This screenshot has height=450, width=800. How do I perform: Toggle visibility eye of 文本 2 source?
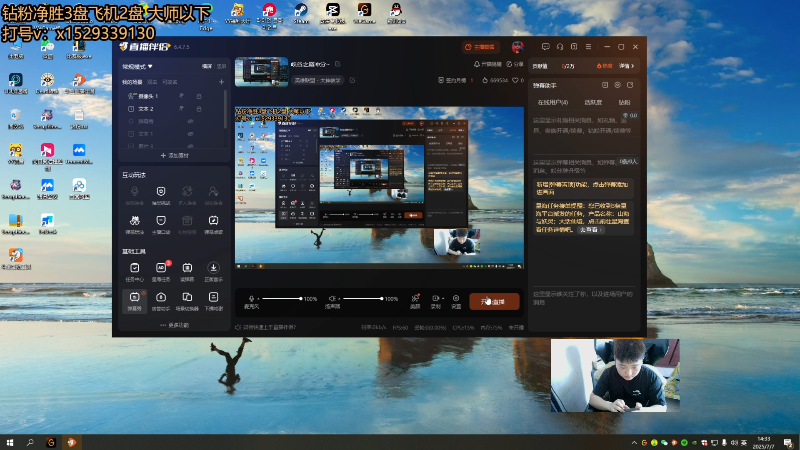click(x=182, y=109)
